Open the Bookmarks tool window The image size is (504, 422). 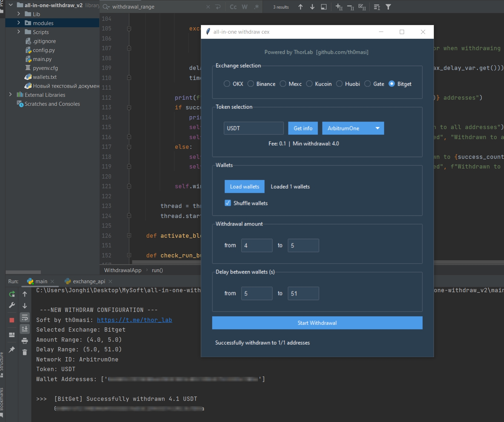pos(2,402)
